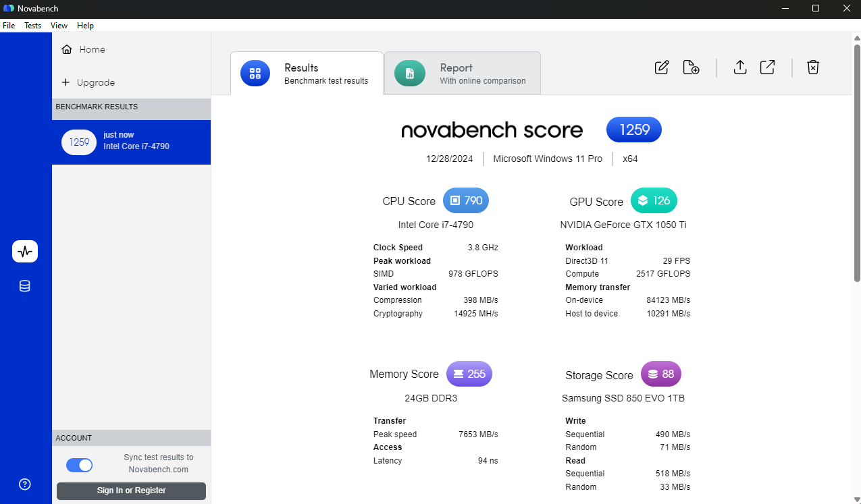This screenshot has width=861, height=504.
Task: Open the View menu
Action: pyautogui.click(x=59, y=26)
